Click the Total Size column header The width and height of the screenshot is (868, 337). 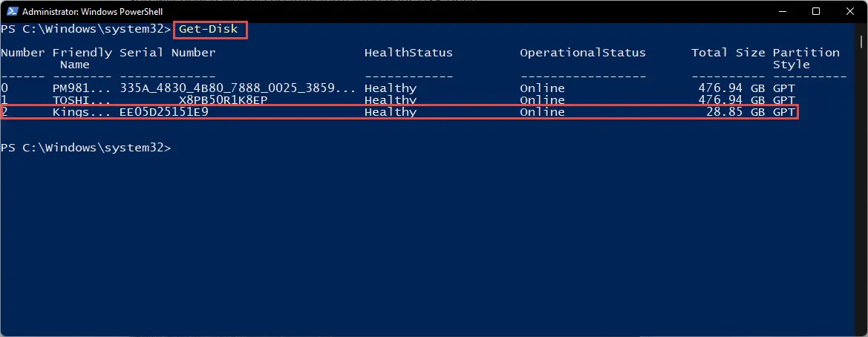coord(728,53)
